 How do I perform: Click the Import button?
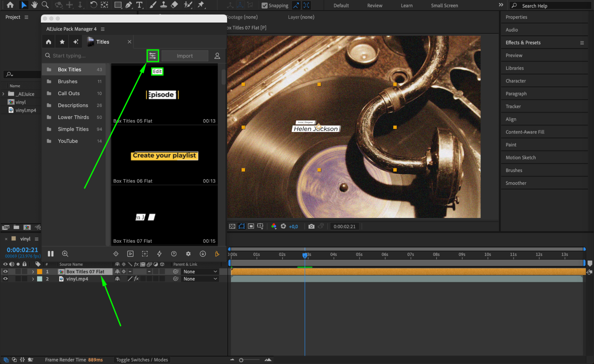[x=185, y=56]
